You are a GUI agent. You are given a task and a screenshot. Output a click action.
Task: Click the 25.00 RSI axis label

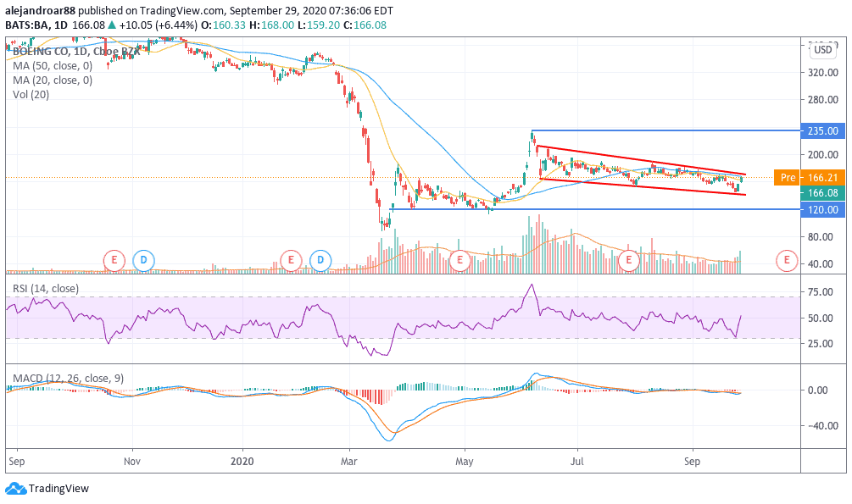(x=821, y=344)
